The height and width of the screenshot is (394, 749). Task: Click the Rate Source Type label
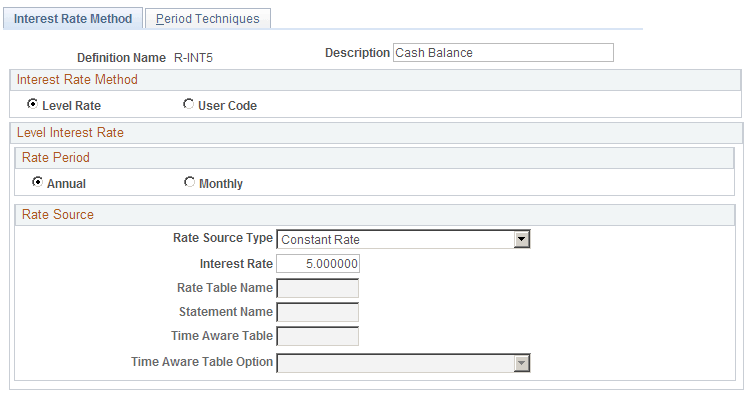coord(223,238)
